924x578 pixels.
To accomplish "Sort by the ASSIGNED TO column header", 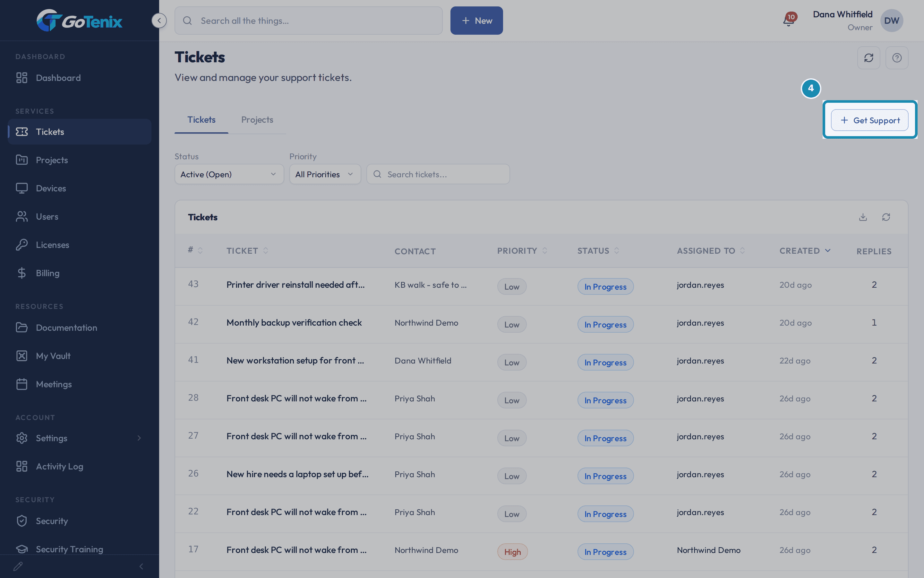I will pos(711,251).
